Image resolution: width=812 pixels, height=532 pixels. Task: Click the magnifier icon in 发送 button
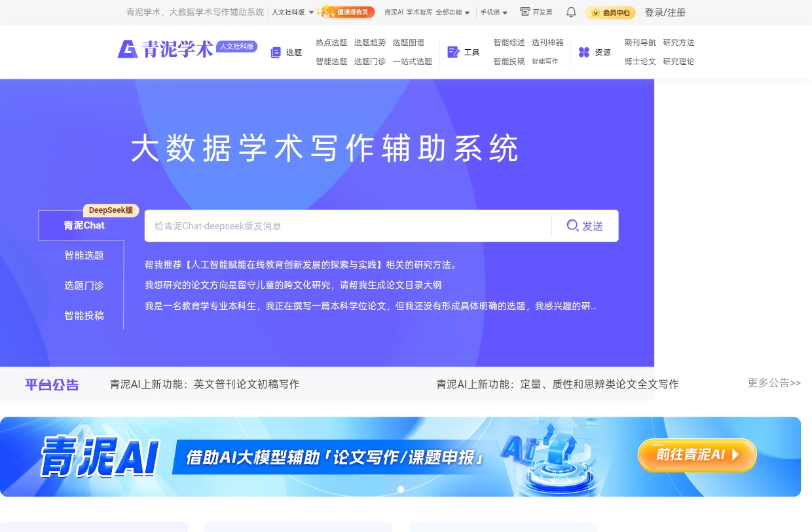[573, 225]
